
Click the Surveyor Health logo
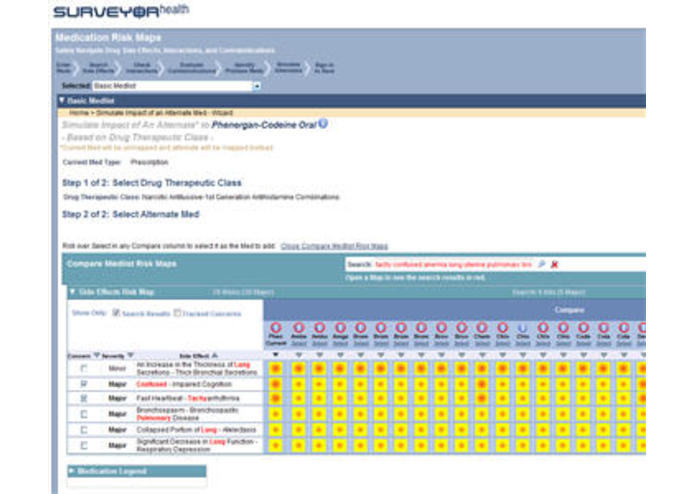pyautogui.click(x=121, y=11)
